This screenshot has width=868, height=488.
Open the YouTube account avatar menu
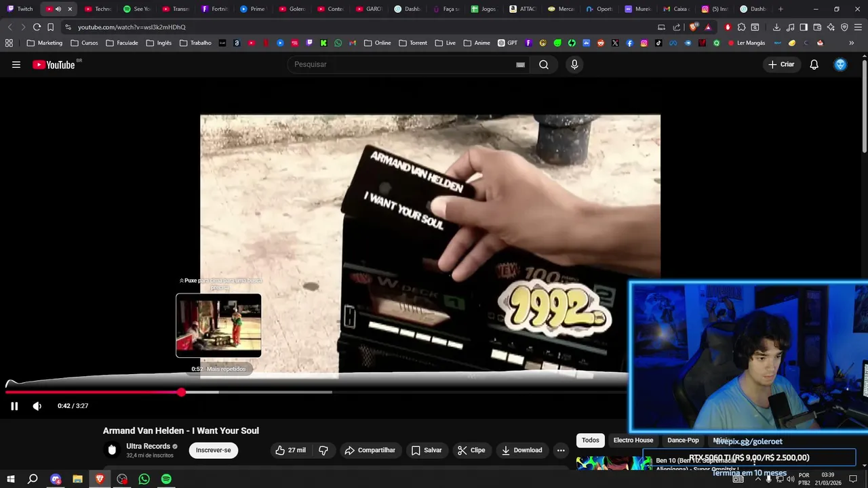840,64
